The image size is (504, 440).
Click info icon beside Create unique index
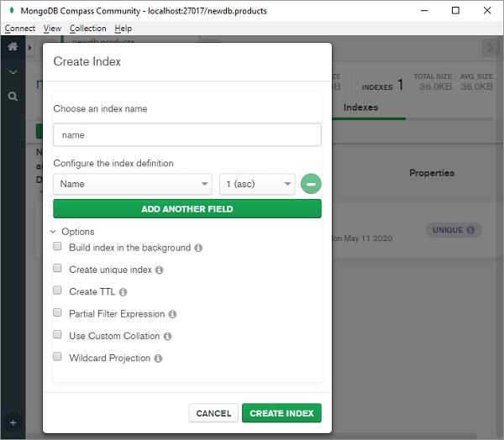(x=159, y=270)
